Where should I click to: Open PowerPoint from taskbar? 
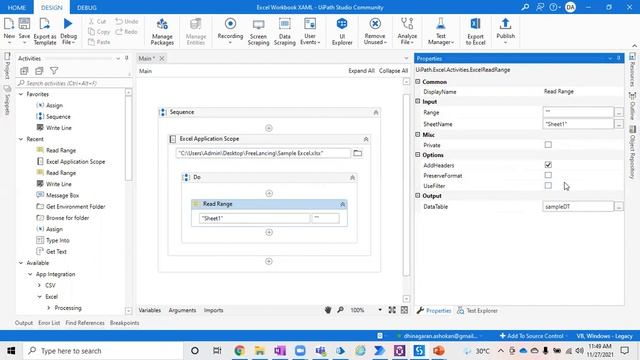click(x=439, y=351)
